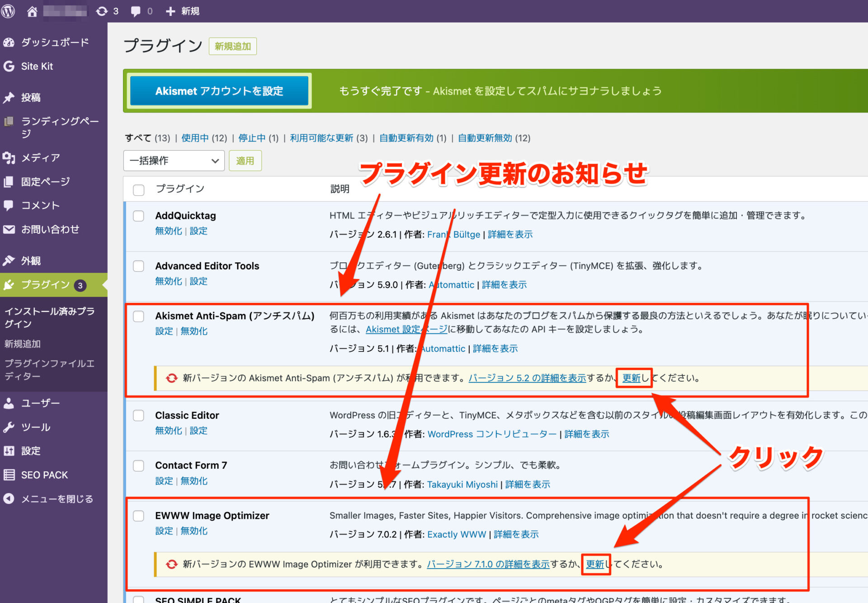This screenshot has width=868, height=603.
Task: Click the 適用 apply button
Action: 245,161
